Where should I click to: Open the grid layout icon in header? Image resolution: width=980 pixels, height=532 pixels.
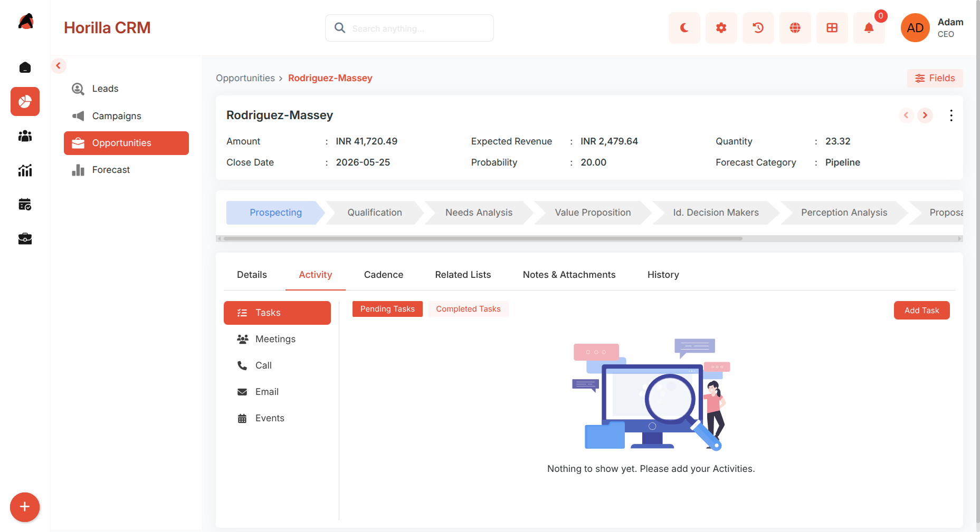(x=832, y=28)
